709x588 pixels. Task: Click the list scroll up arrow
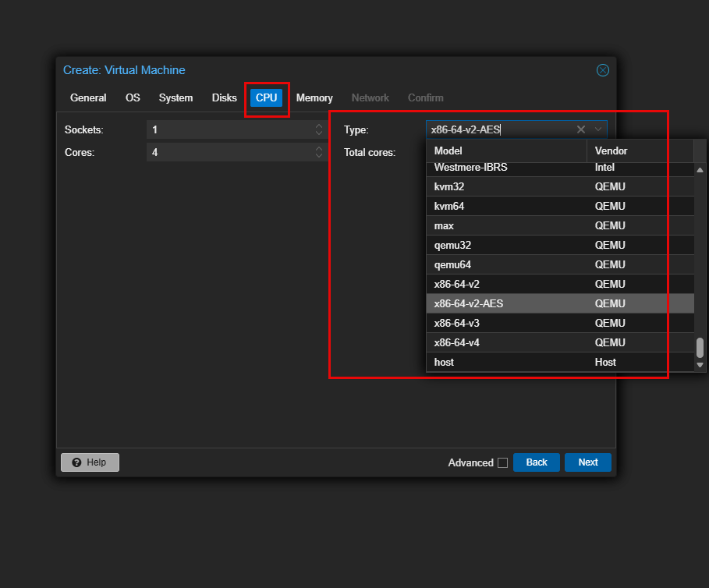click(700, 170)
